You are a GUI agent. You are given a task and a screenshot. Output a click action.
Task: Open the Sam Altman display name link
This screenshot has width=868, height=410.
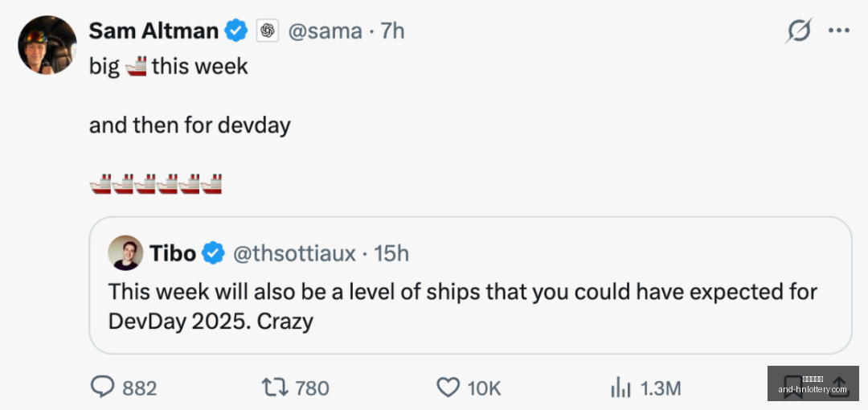pyautogui.click(x=154, y=31)
